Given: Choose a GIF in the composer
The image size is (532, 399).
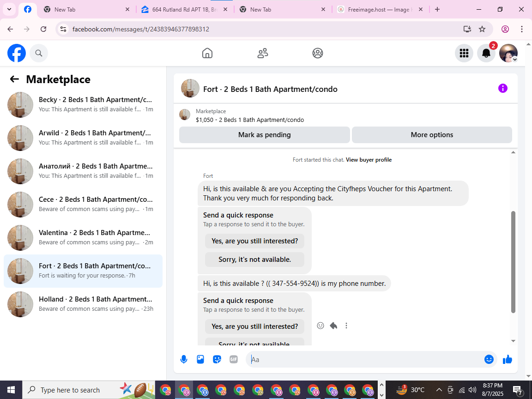Looking at the screenshot, I should 233,359.
